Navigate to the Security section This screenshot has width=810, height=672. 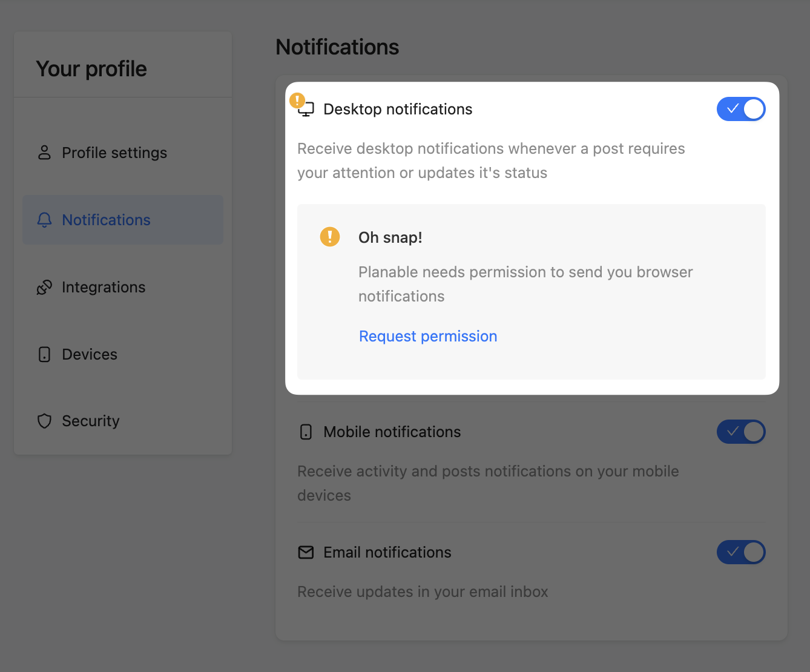tap(91, 421)
